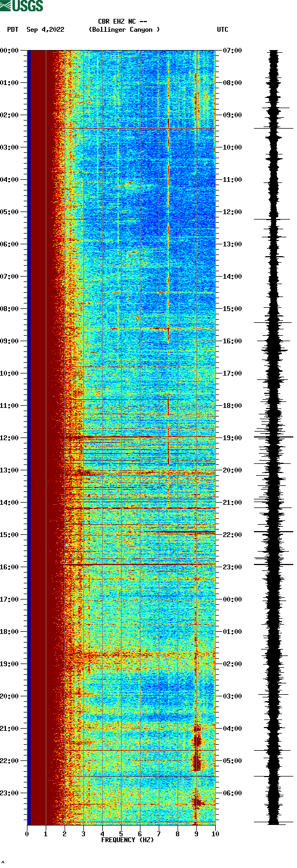Click the "UTC" timezone label
The height and width of the screenshot is (868, 297).
223,30
